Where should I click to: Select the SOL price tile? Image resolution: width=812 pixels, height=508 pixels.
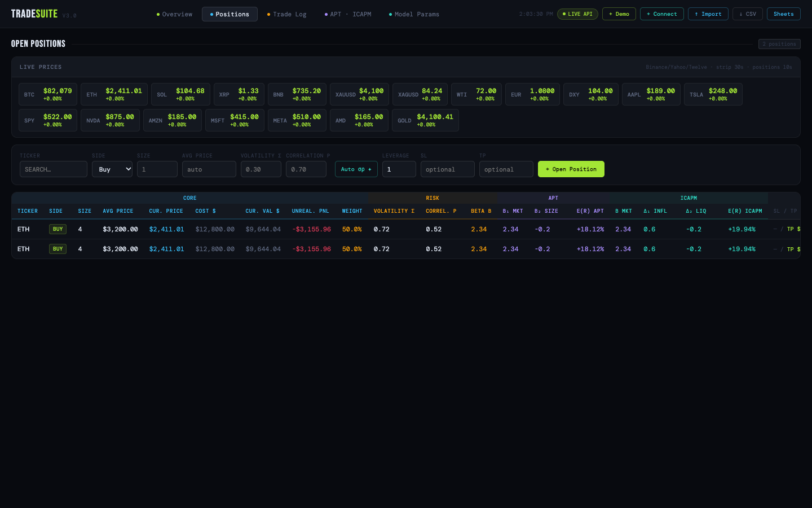tap(180, 94)
